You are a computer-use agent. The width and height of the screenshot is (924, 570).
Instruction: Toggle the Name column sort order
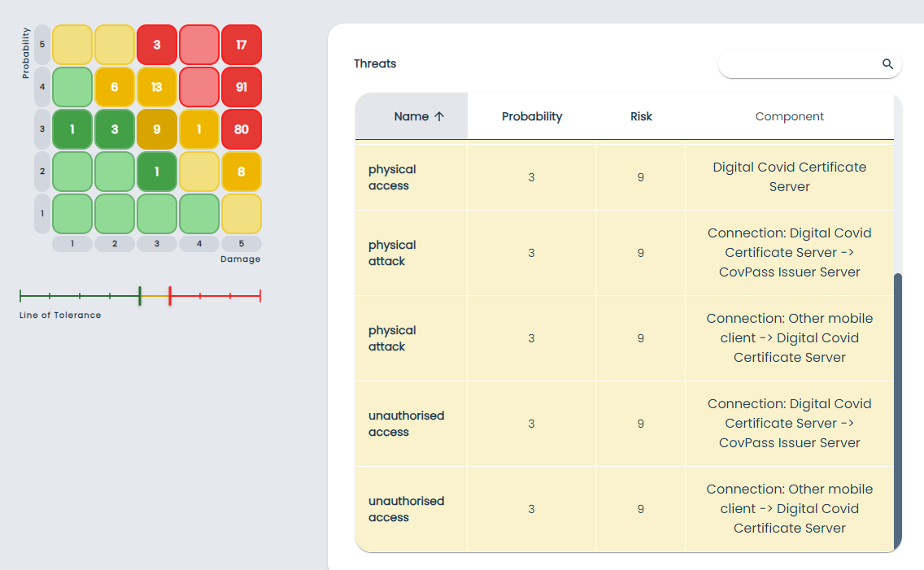point(418,116)
